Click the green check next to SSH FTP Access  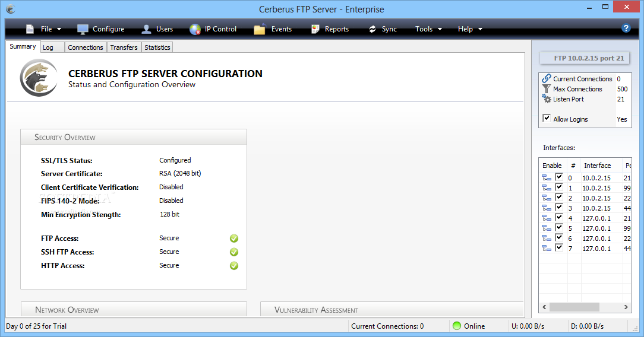tap(234, 252)
